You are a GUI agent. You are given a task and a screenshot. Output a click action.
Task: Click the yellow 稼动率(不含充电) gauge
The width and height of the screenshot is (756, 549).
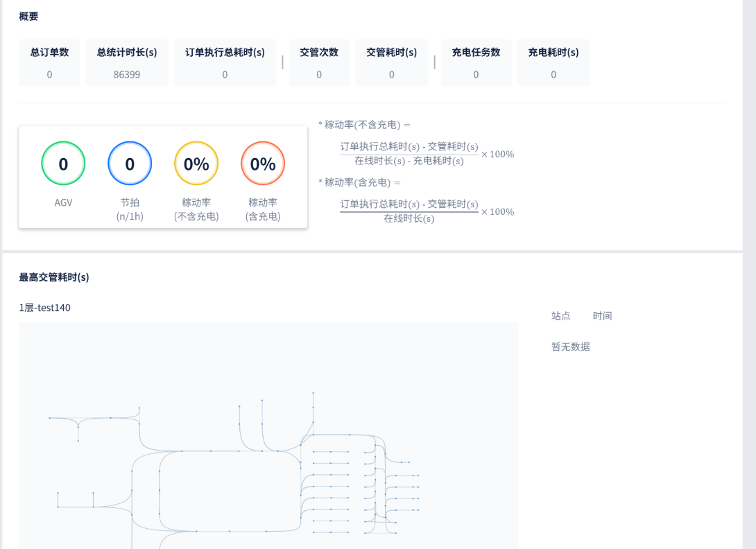(196, 164)
